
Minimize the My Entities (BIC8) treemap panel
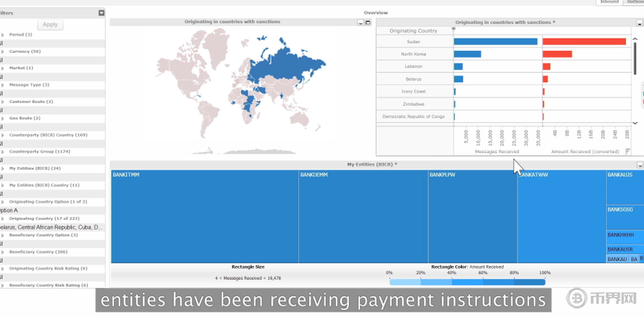[x=639, y=165]
